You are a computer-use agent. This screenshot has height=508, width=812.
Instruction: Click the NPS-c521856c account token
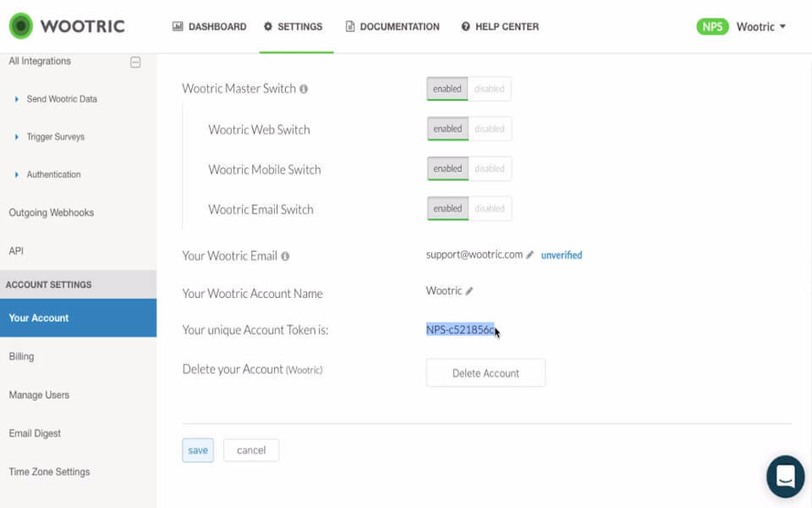pyautogui.click(x=460, y=329)
